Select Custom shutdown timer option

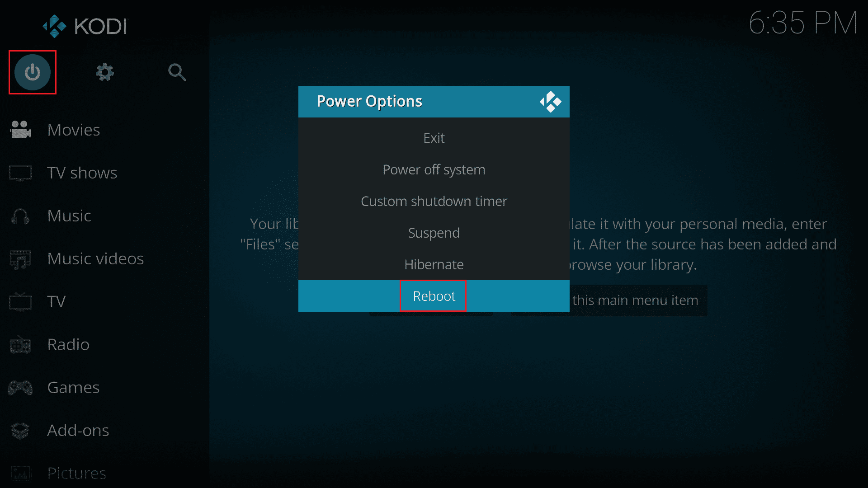pyautogui.click(x=434, y=201)
